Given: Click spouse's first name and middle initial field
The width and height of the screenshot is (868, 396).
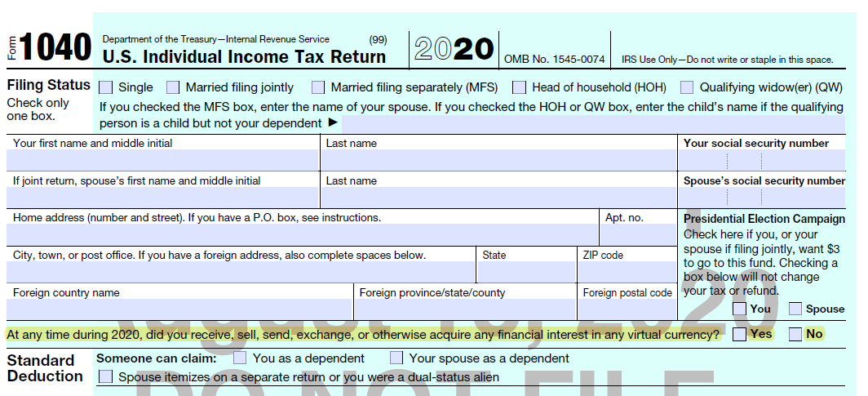Looking at the screenshot, I should coord(163,197).
